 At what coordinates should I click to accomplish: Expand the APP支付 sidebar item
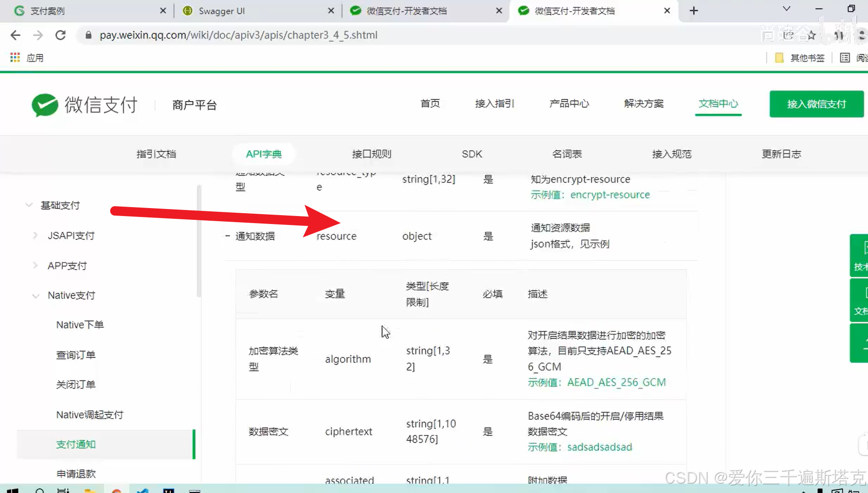(36, 265)
